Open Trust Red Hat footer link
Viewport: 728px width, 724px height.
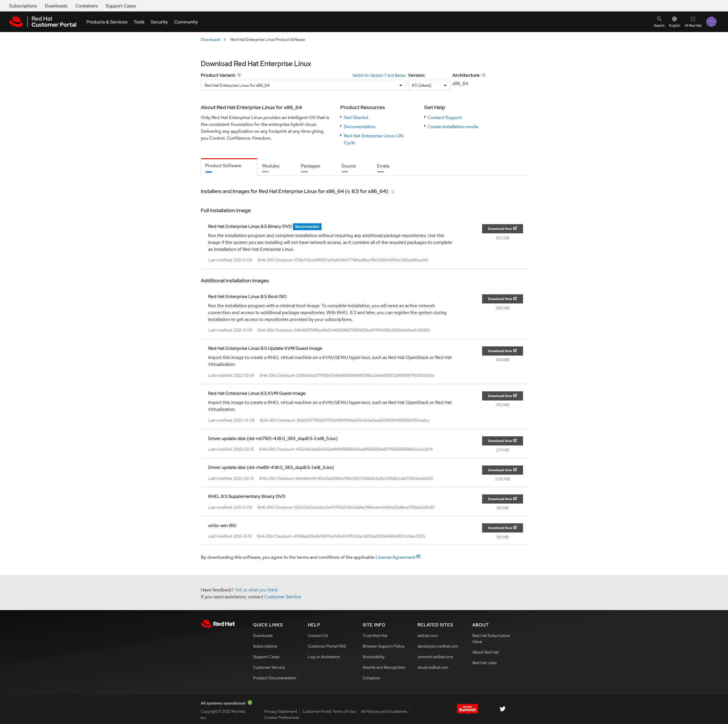[374, 636]
